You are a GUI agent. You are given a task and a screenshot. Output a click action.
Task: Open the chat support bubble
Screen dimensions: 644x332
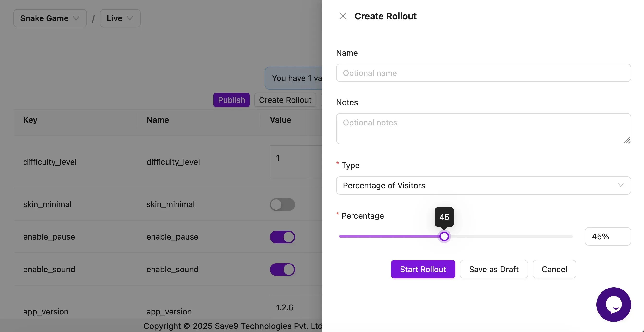(614, 304)
